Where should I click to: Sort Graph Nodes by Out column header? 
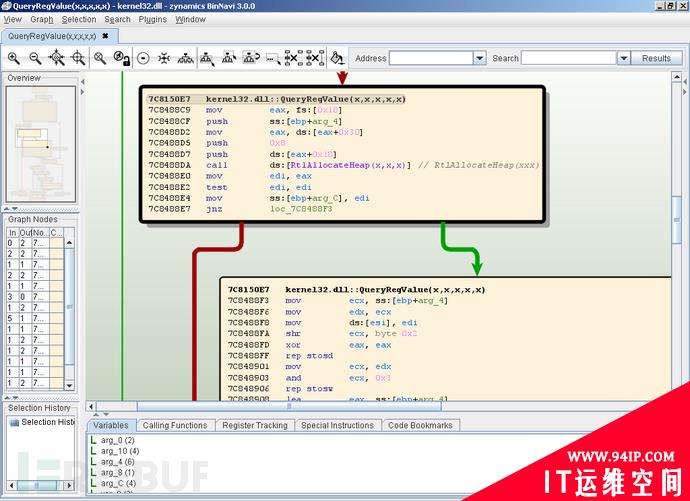click(x=26, y=233)
